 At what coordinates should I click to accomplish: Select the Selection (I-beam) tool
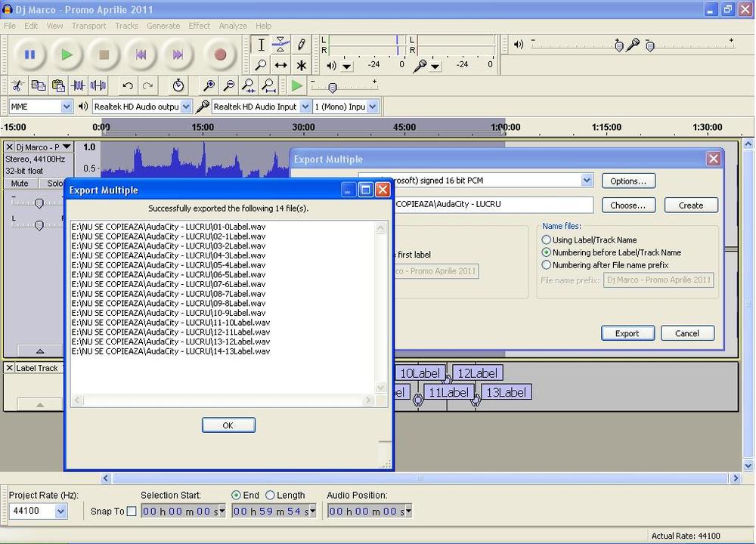[261, 45]
